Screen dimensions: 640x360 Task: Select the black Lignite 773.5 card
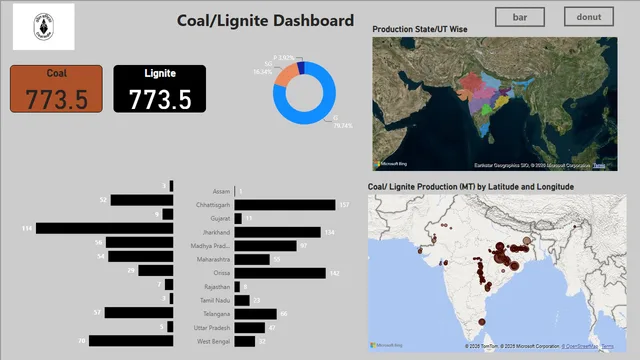(x=160, y=89)
